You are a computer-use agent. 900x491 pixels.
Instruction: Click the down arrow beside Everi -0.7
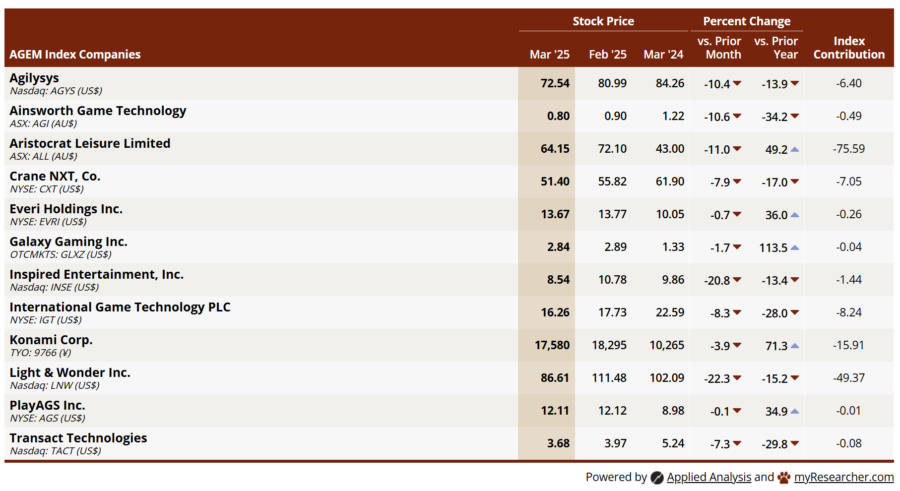[x=737, y=215]
